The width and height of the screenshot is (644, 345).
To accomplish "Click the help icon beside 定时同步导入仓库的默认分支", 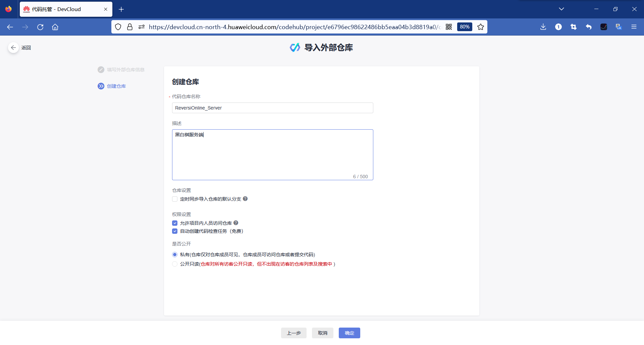I will coord(245,199).
